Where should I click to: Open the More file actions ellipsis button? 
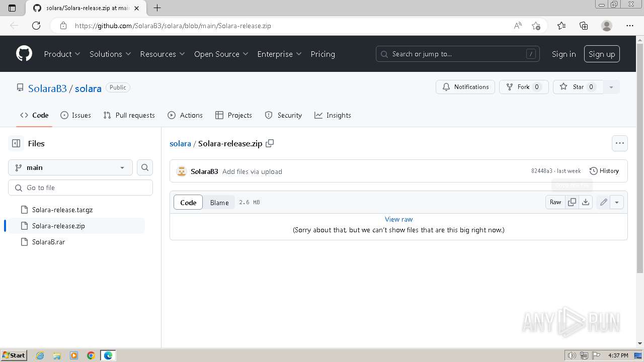coord(620,143)
